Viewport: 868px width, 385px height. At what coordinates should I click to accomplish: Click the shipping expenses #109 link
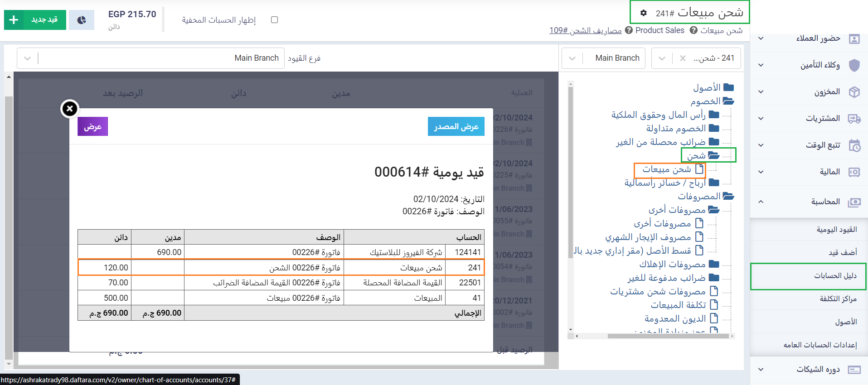(585, 30)
